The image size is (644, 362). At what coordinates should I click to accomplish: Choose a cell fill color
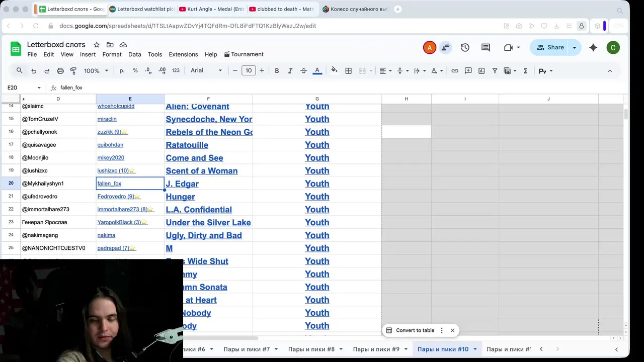tap(334, 71)
